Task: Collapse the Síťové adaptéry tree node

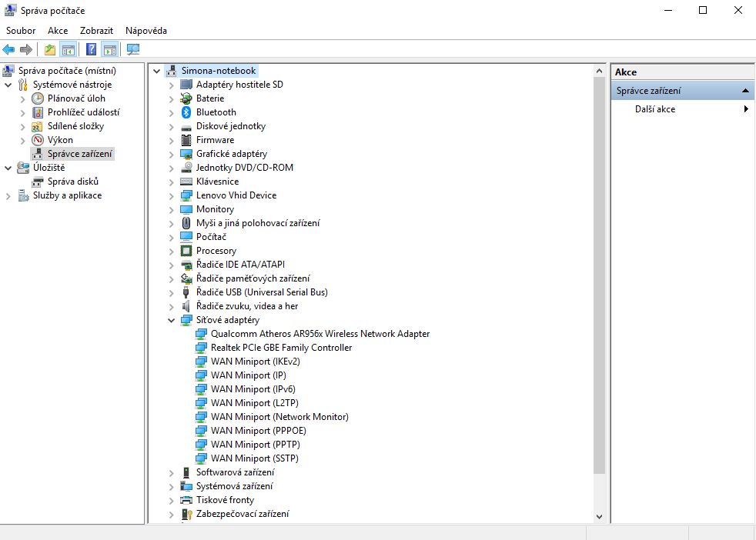Action: 172,320
